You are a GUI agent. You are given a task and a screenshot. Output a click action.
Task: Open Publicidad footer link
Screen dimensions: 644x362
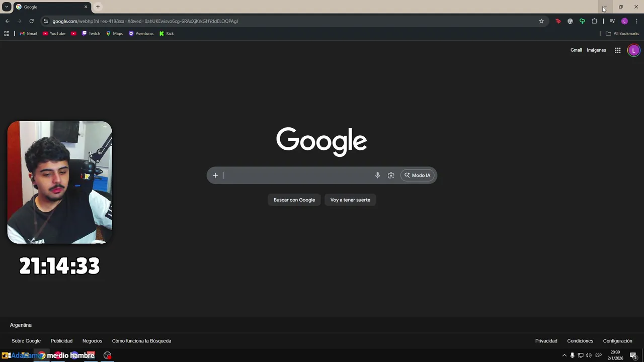tap(61, 341)
